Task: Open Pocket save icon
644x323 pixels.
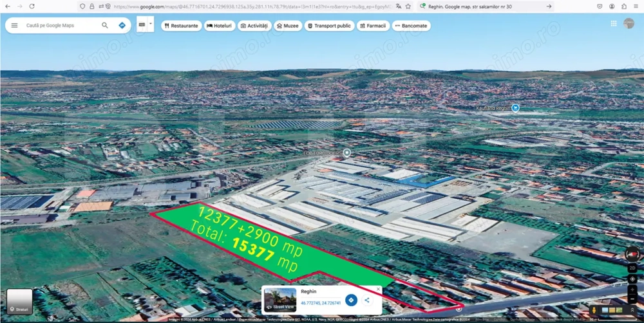Action: tap(600, 6)
